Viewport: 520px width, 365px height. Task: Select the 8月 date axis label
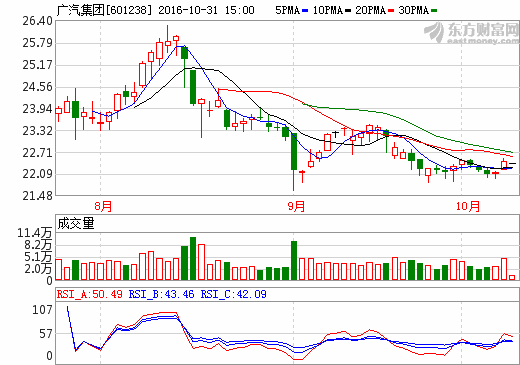103,206
